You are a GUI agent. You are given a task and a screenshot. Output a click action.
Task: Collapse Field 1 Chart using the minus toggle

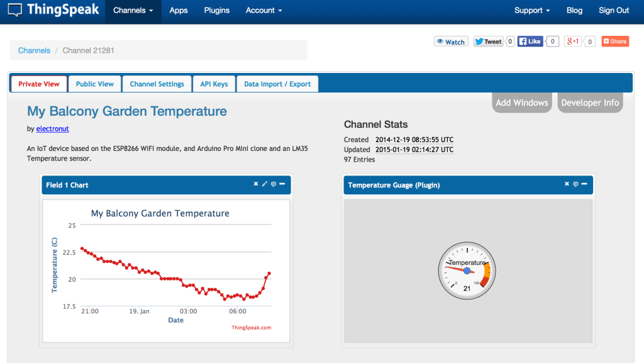click(x=282, y=184)
